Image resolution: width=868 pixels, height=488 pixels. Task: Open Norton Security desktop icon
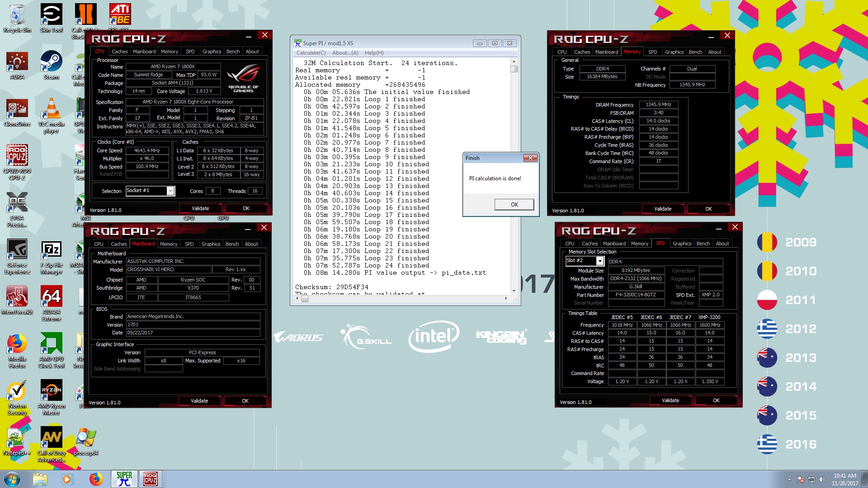pyautogui.click(x=17, y=397)
